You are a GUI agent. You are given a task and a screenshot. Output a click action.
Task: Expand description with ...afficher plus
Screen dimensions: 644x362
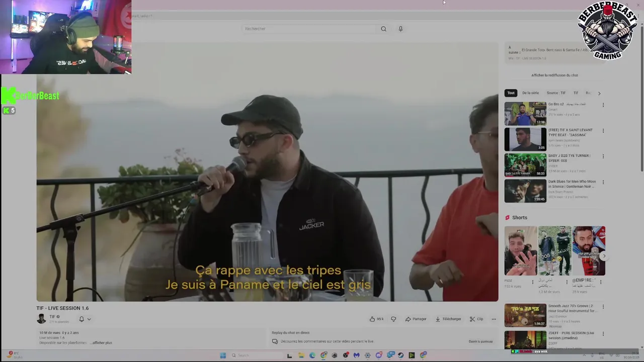coord(102,343)
